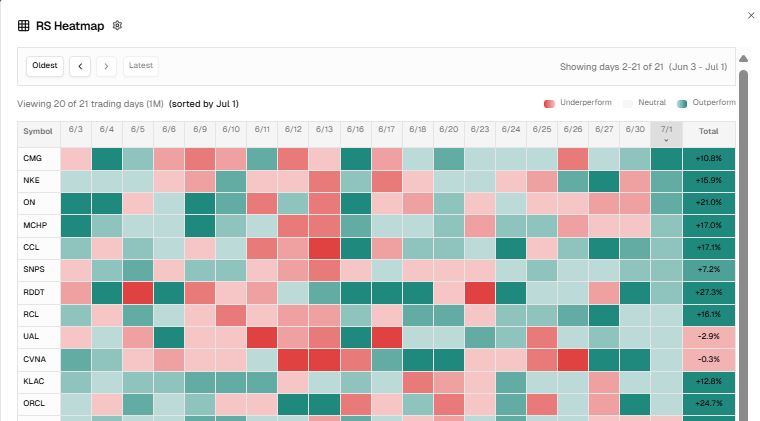Click the +15.9% total for NKE
This screenshot has width=760, height=421.
coord(709,180)
